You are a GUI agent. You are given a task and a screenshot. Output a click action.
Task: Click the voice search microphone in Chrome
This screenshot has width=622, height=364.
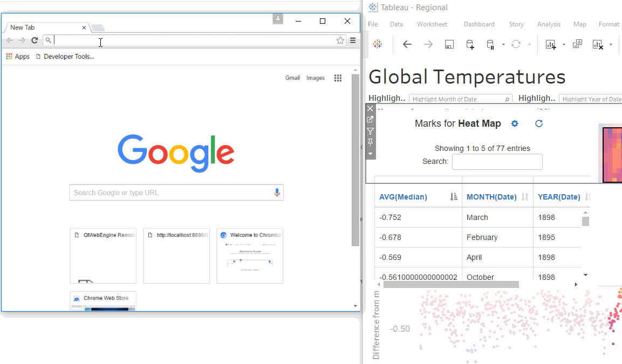[277, 193]
